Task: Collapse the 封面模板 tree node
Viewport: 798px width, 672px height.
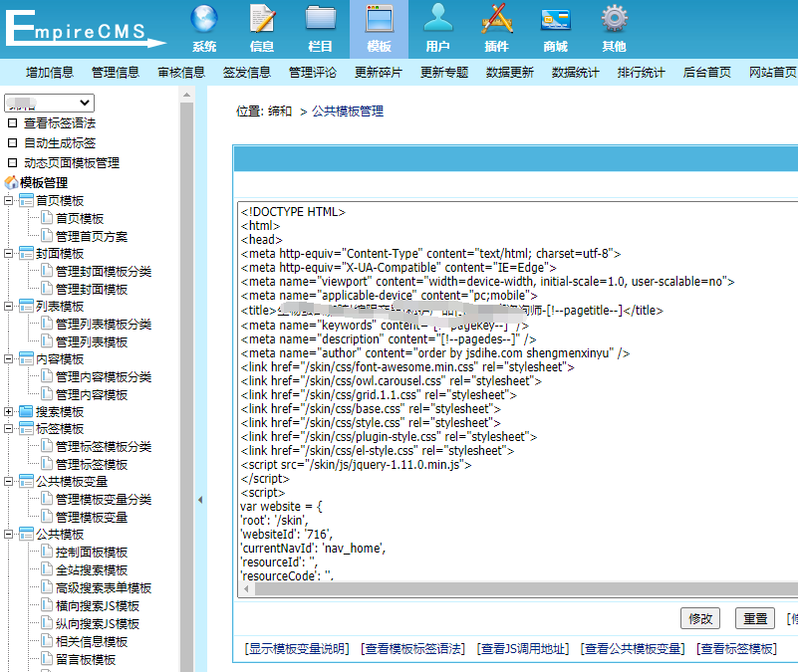Action: pyautogui.click(x=8, y=253)
